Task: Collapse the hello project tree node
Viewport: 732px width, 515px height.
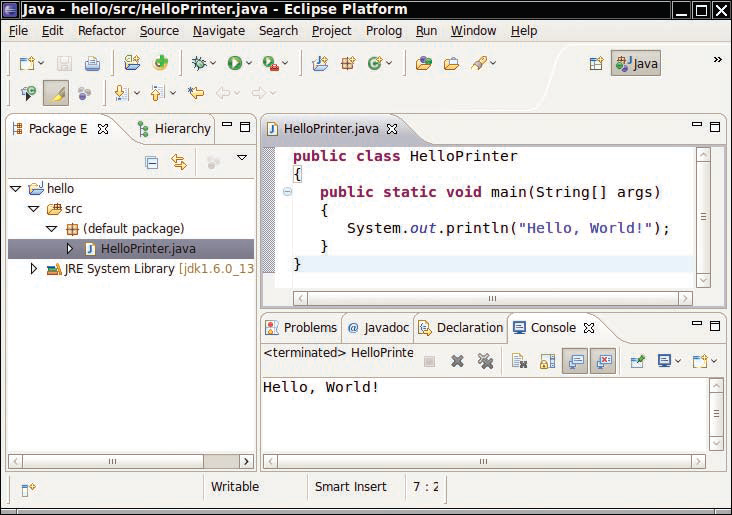Action: coord(15,188)
